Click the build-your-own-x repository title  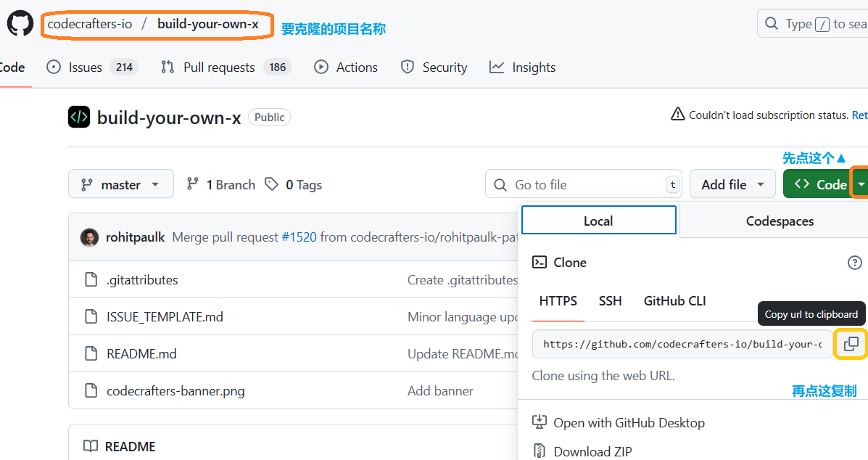click(x=169, y=118)
